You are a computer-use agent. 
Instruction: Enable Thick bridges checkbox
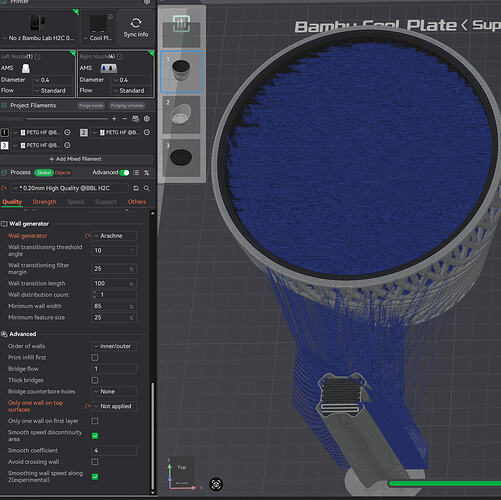(95, 380)
